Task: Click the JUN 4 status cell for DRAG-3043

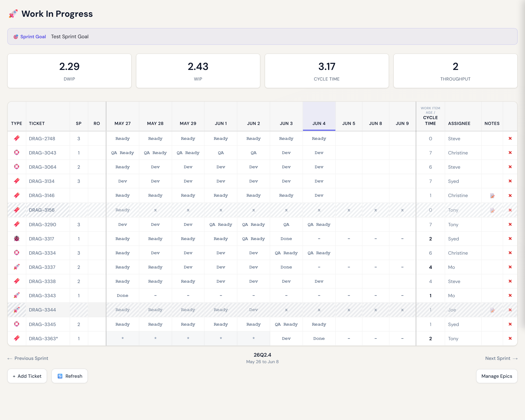Action: coord(319,153)
